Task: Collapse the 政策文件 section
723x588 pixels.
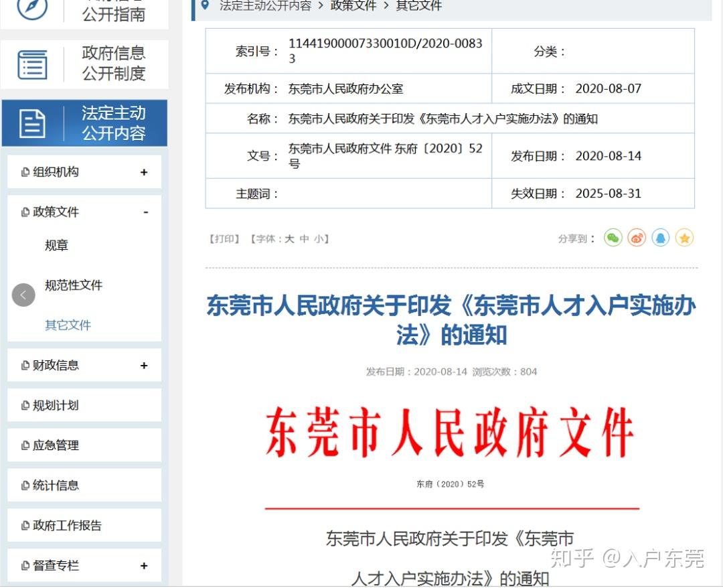Action: point(145,212)
